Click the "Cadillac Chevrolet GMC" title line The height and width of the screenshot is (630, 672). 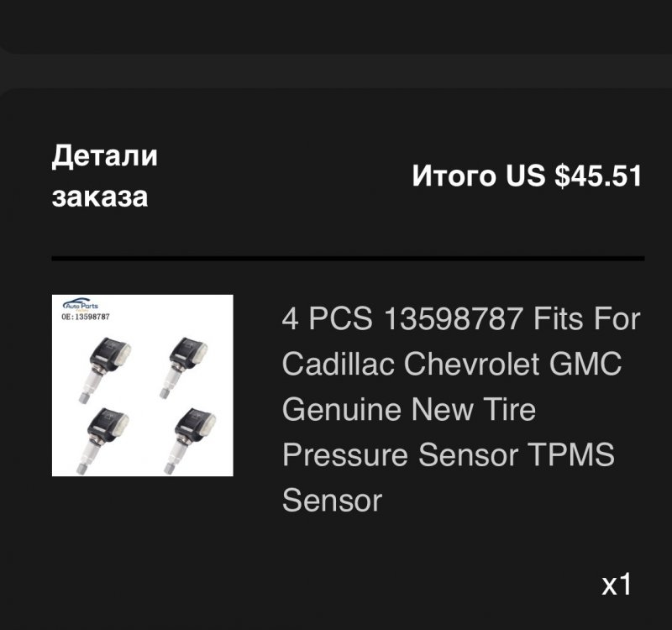coord(452,365)
